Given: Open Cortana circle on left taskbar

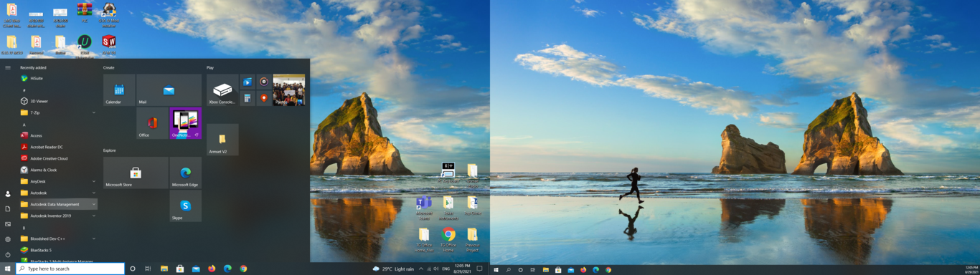Looking at the screenshot, I should point(132,269).
